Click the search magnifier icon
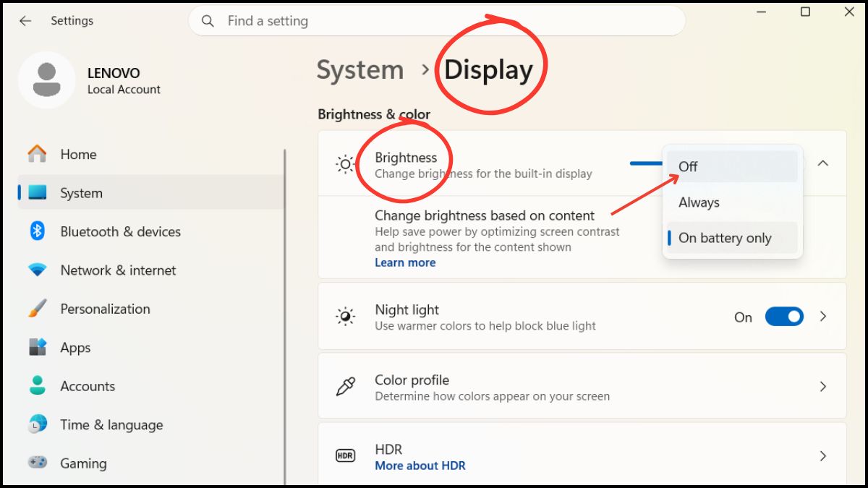The image size is (868, 488). pyautogui.click(x=208, y=21)
